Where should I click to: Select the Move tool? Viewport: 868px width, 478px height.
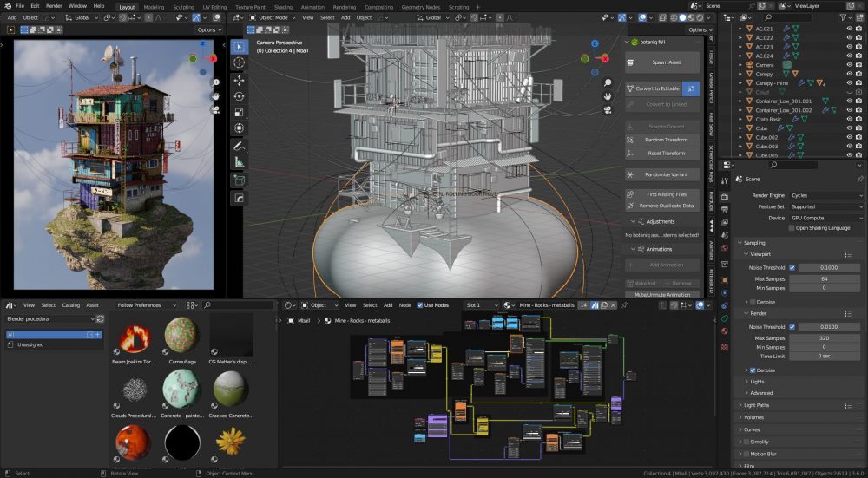coord(240,81)
